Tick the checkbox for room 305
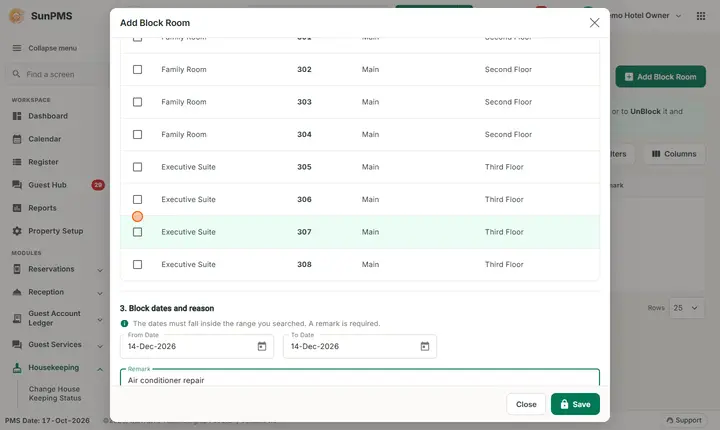 137,167
